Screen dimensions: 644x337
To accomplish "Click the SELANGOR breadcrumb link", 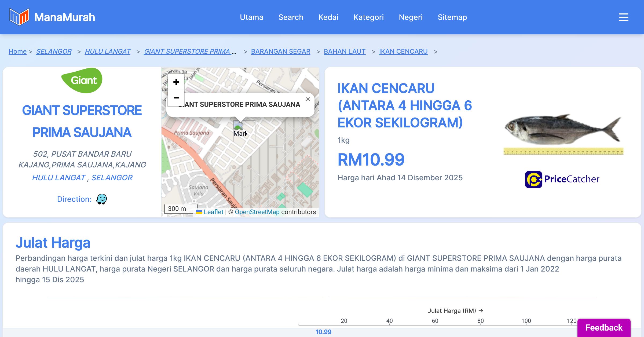I will point(54,51).
